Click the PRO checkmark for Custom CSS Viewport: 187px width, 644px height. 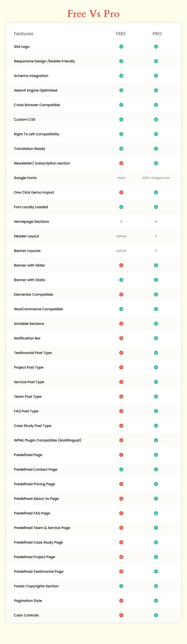[156, 119]
